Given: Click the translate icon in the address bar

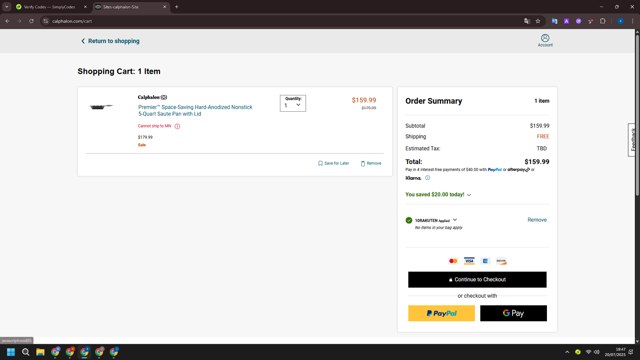Looking at the screenshot, I should (x=527, y=21).
